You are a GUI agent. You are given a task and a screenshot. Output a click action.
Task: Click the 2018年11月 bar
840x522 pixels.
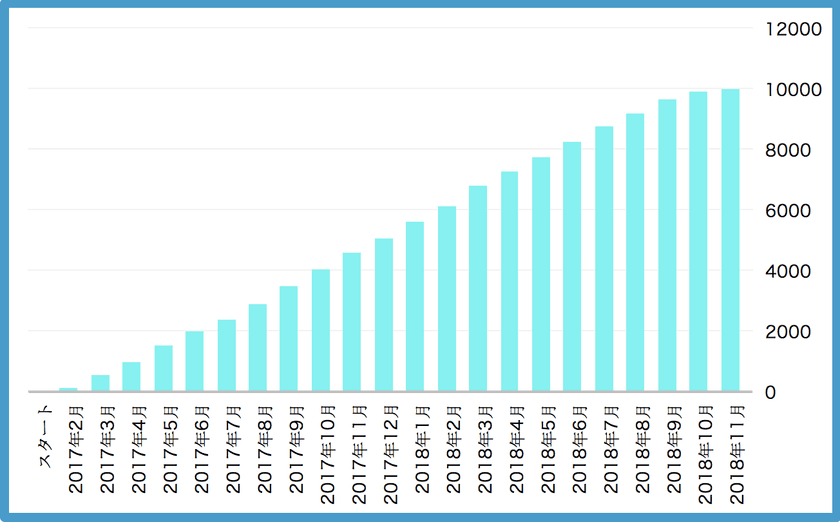(x=730, y=240)
